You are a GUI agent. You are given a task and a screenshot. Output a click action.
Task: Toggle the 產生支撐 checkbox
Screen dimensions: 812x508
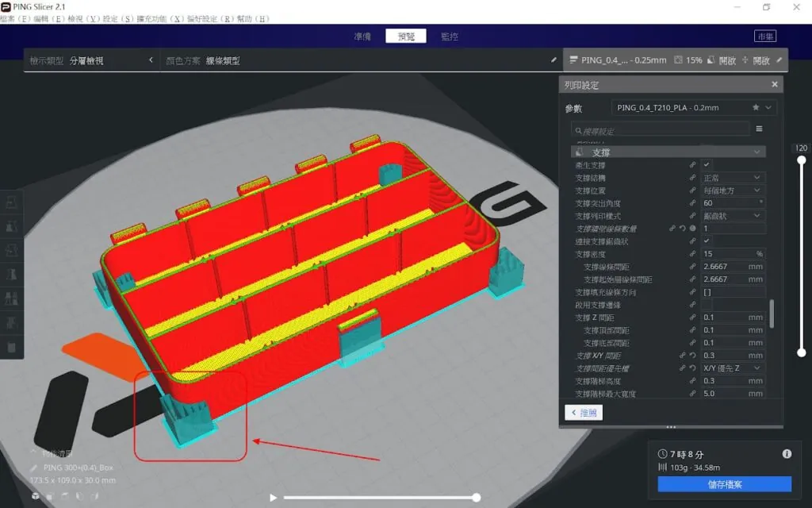[x=707, y=165]
